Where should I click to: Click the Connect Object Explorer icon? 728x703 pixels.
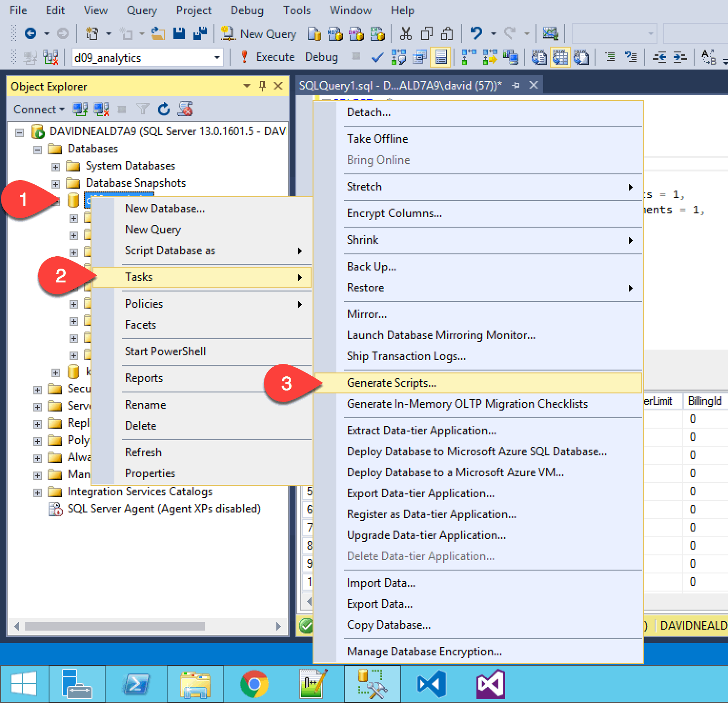click(80, 109)
